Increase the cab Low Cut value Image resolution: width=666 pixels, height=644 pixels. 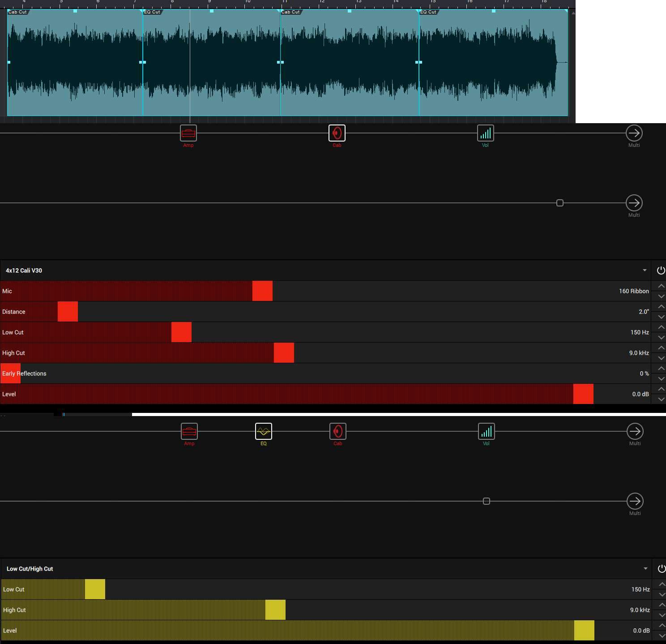pos(661,327)
